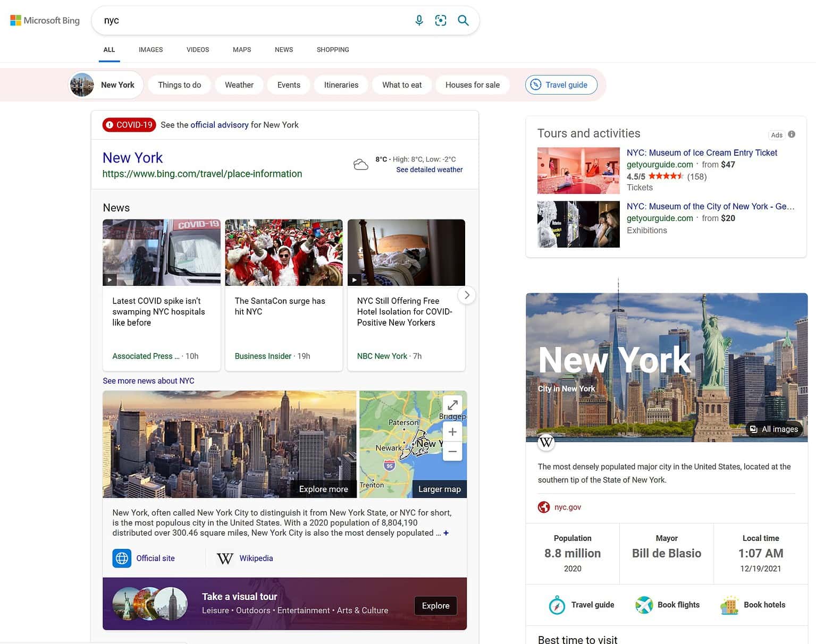Open the See more news about NYC link

click(x=148, y=380)
